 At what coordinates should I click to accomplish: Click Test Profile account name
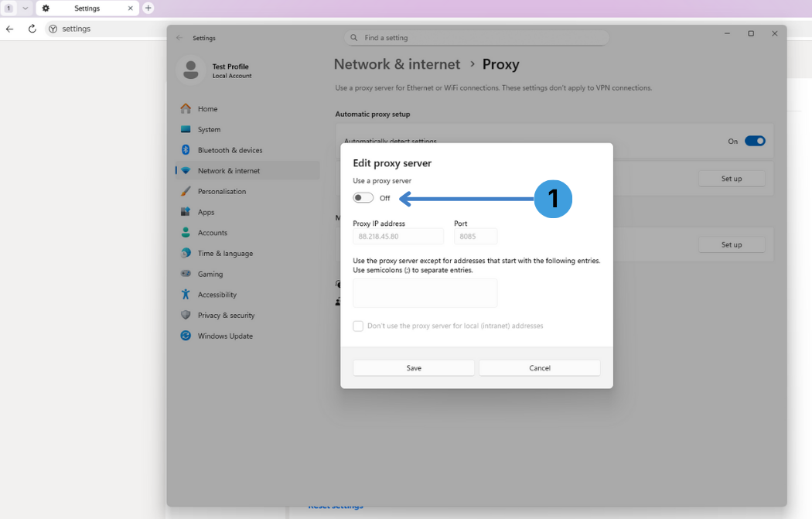[230, 67]
